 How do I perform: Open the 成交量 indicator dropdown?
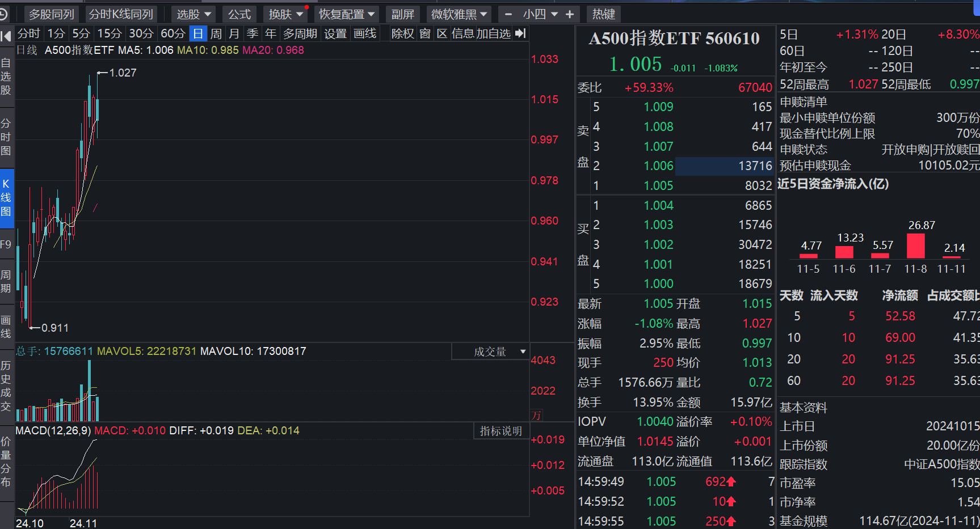490,352
